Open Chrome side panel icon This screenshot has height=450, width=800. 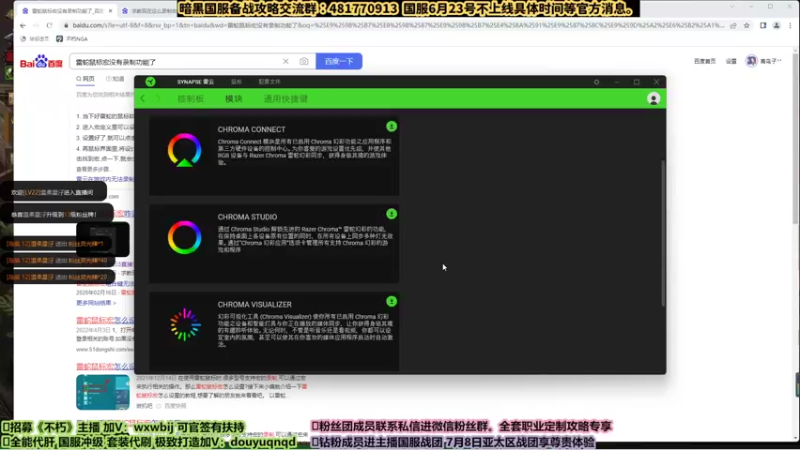point(763,26)
